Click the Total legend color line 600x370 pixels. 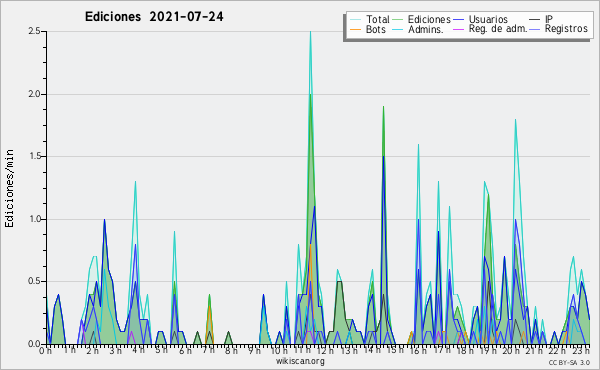click(355, 20)
